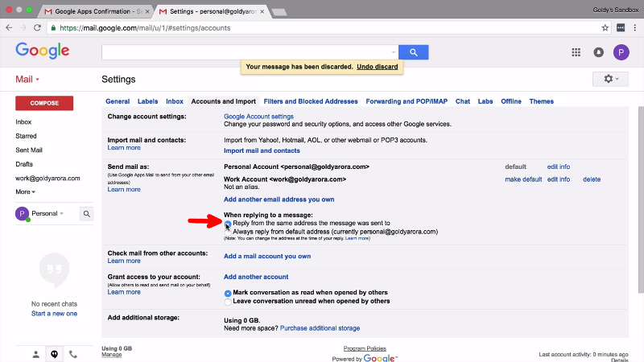This screenshot has width=644, height=362.
Task: Click the browser address bar URL
Action: pyautogui.click(x=145, y=28)
